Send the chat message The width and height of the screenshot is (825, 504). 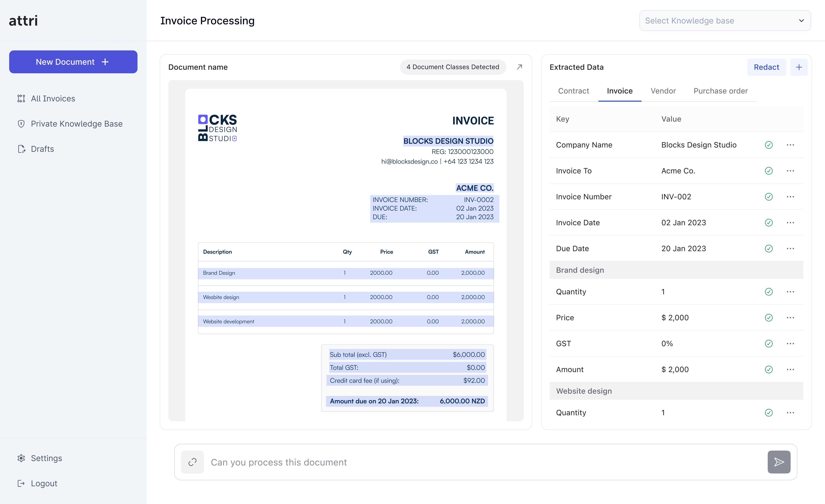click(x=779, y=462)
